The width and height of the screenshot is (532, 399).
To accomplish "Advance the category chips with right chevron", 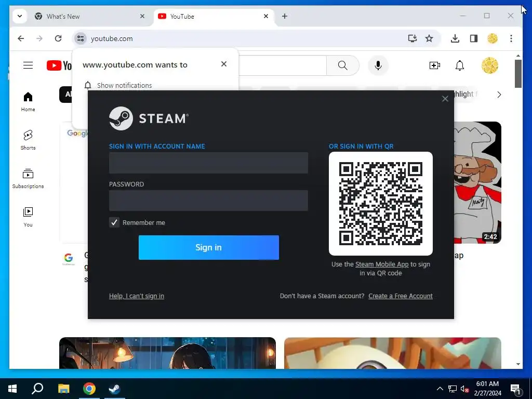I will (499, 95).
